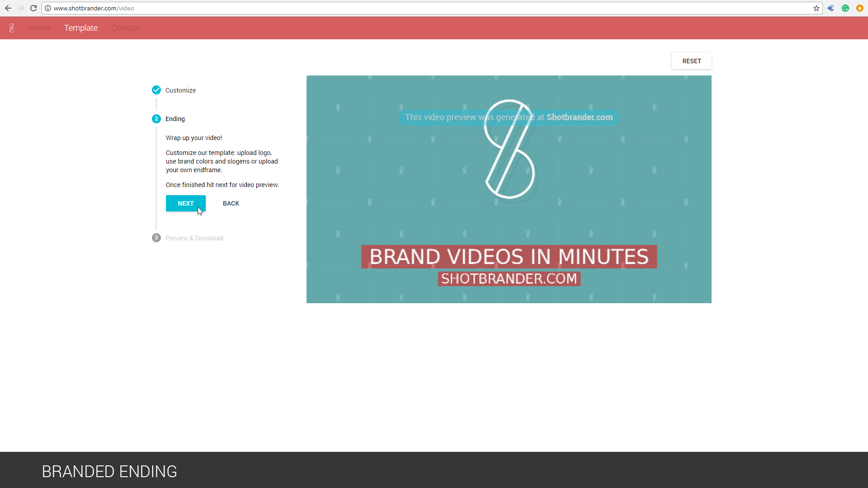Go to the Home page

40,28
